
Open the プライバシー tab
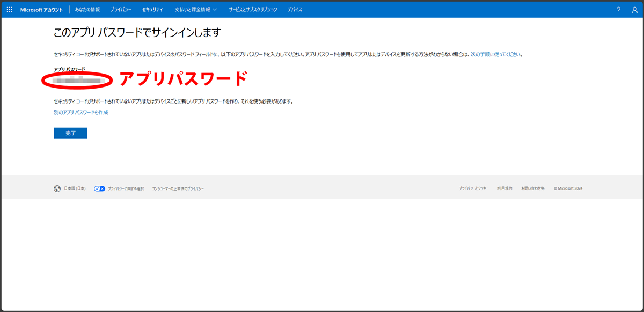point(121,10)
